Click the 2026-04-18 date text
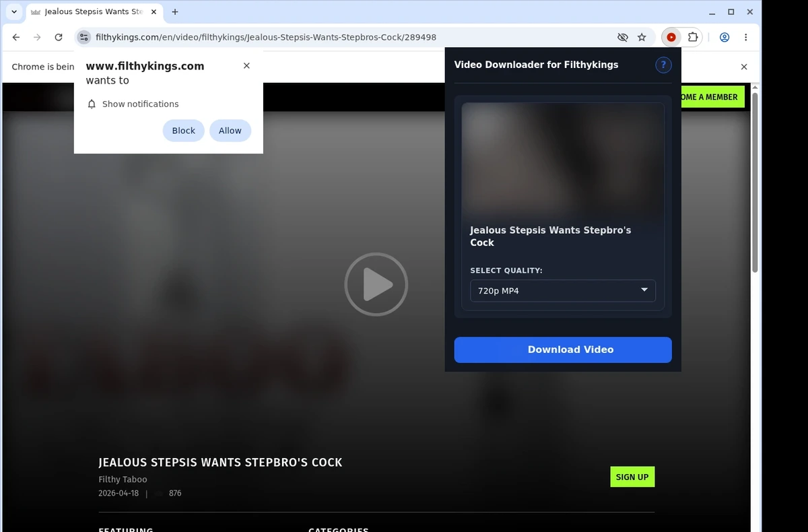 click(x=119, y=493)
